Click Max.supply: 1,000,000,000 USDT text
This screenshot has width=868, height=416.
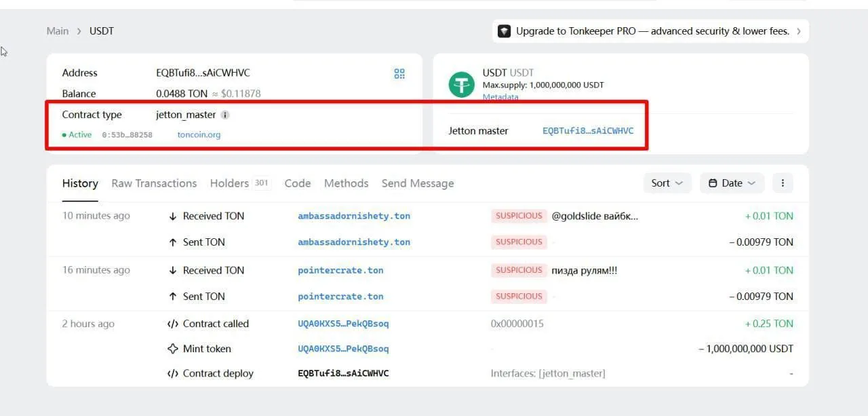coord(543,85)
